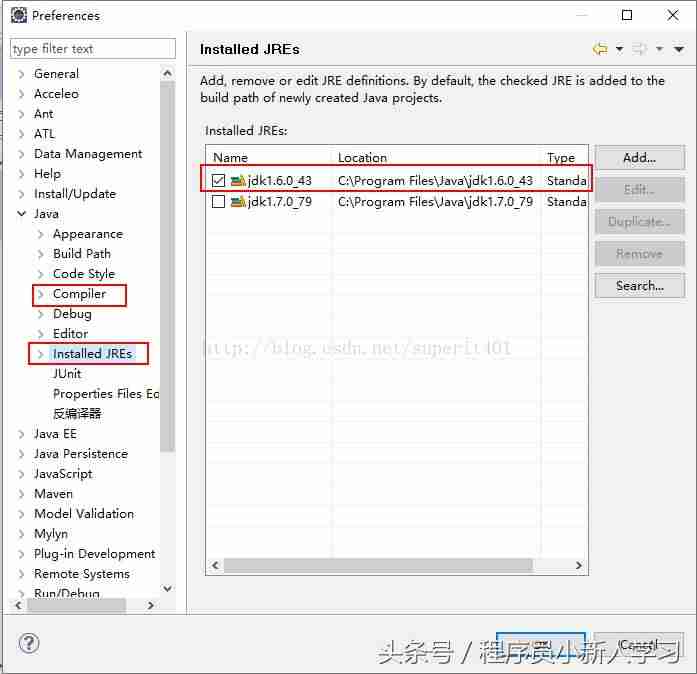Click tree scrollbar up arrow
Viewport: 697px width, 674px height.
click(x=167, y=73)
